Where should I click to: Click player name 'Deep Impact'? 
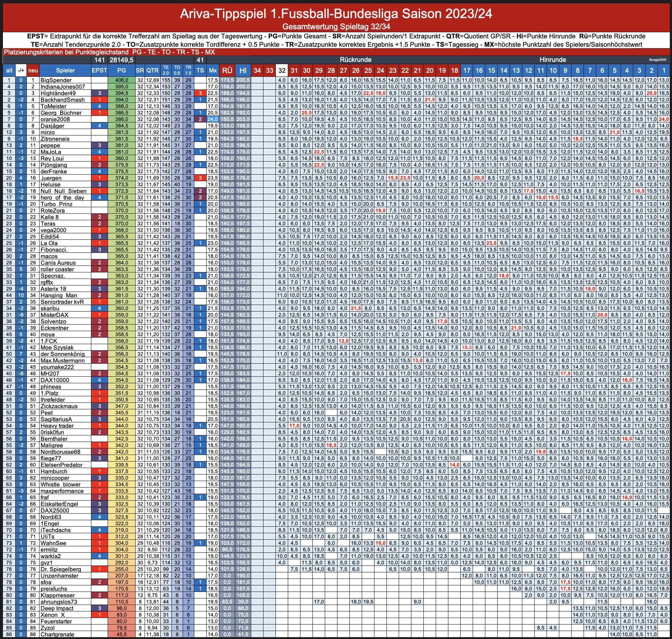point(57,608)
